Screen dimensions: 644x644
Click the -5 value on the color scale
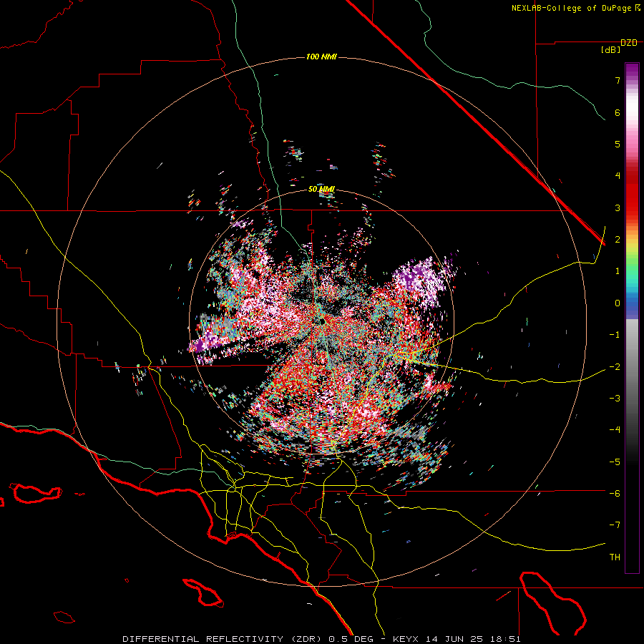click(x=615, y=462)
